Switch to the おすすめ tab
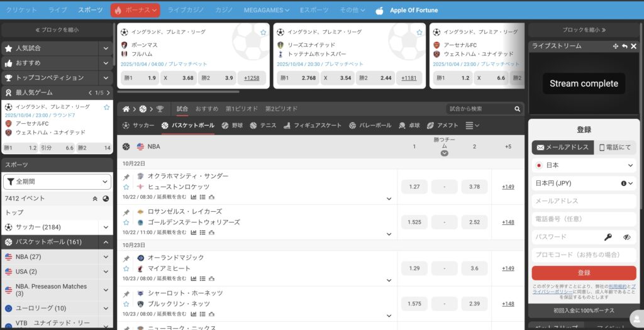Viewport: 644px width, 330px height. pos(206,109)
